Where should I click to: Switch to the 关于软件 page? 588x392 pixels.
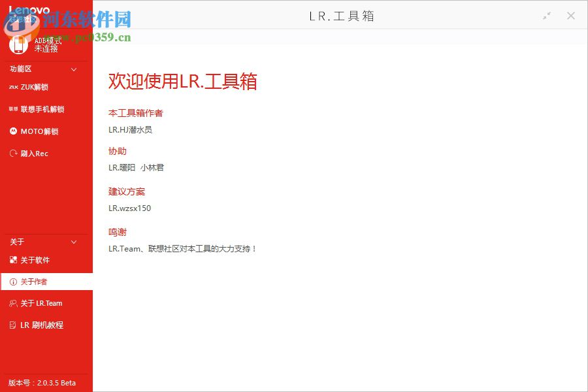tap(36, 260)
